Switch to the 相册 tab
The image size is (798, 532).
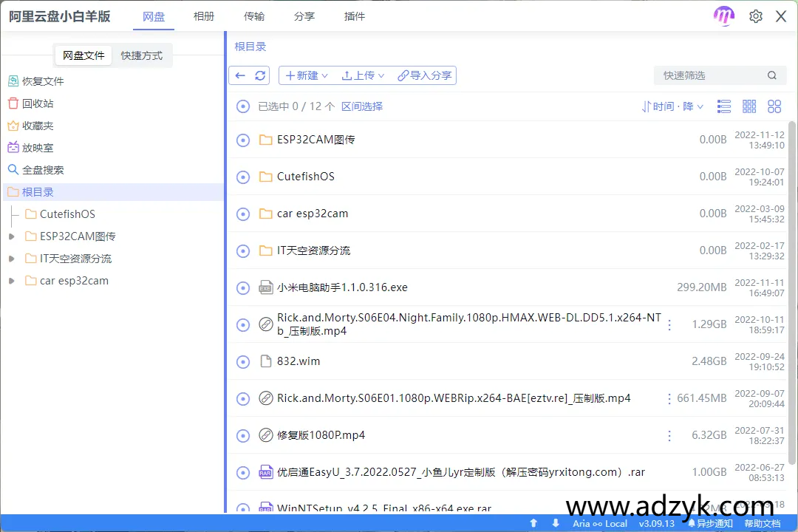point(204,16)
